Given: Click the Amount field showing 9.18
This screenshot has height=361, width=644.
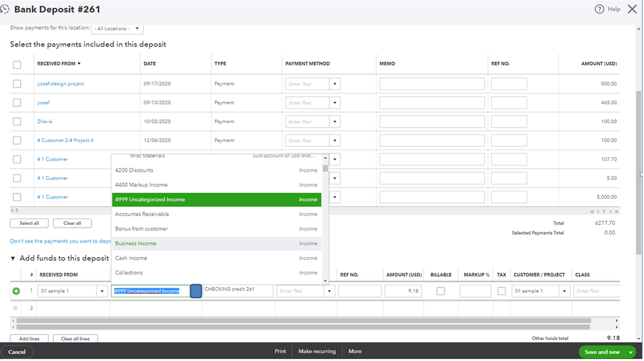Looking at the screenshot, I should coord(403,291).
